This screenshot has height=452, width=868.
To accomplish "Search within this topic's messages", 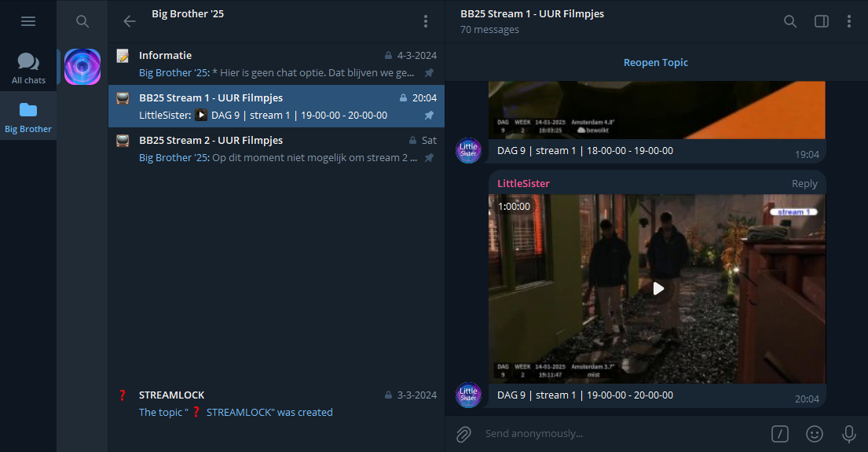I will click(x=790, y=21).
